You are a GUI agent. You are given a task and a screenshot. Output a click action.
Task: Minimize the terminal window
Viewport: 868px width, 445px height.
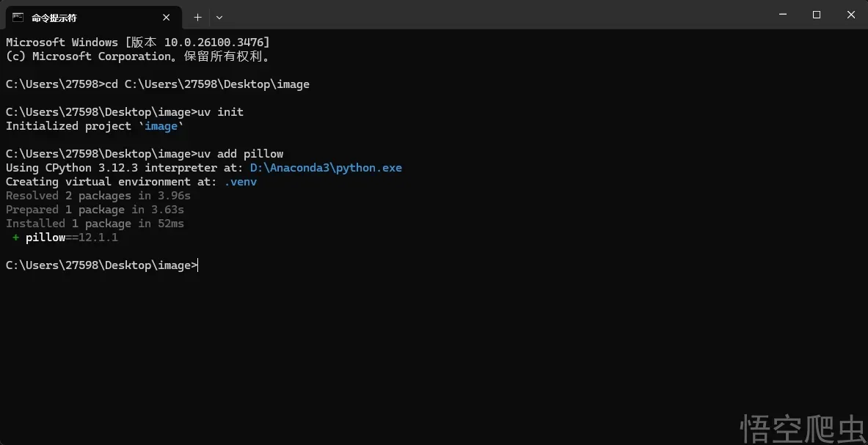[781, 15]
